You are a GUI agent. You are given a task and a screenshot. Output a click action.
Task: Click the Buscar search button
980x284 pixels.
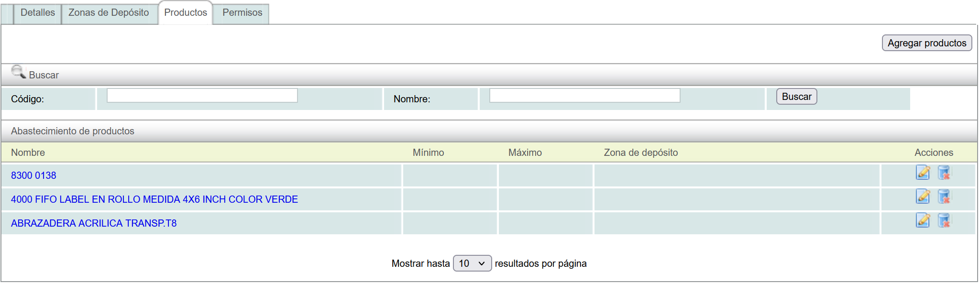pos(796,97)
